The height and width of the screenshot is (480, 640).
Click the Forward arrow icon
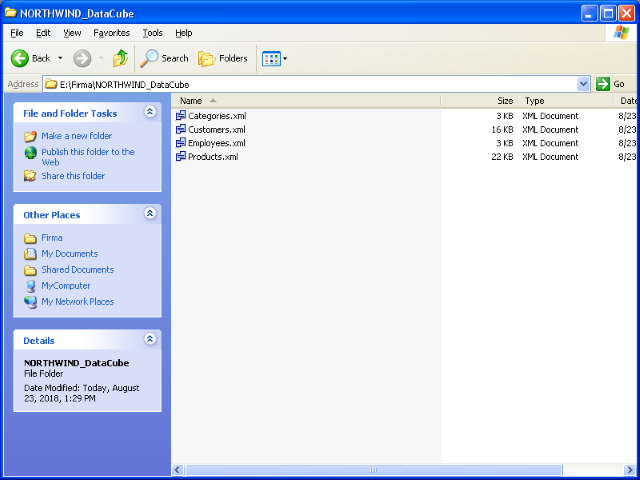tap(82, 58)
